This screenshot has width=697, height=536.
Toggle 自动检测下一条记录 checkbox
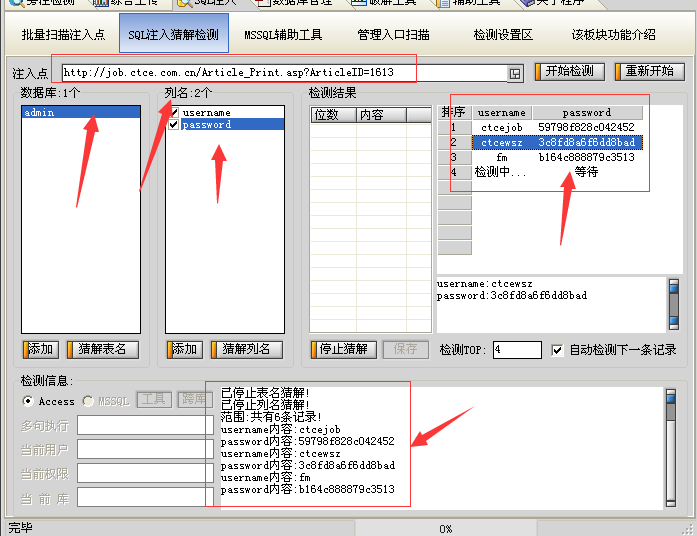point(557,350)
